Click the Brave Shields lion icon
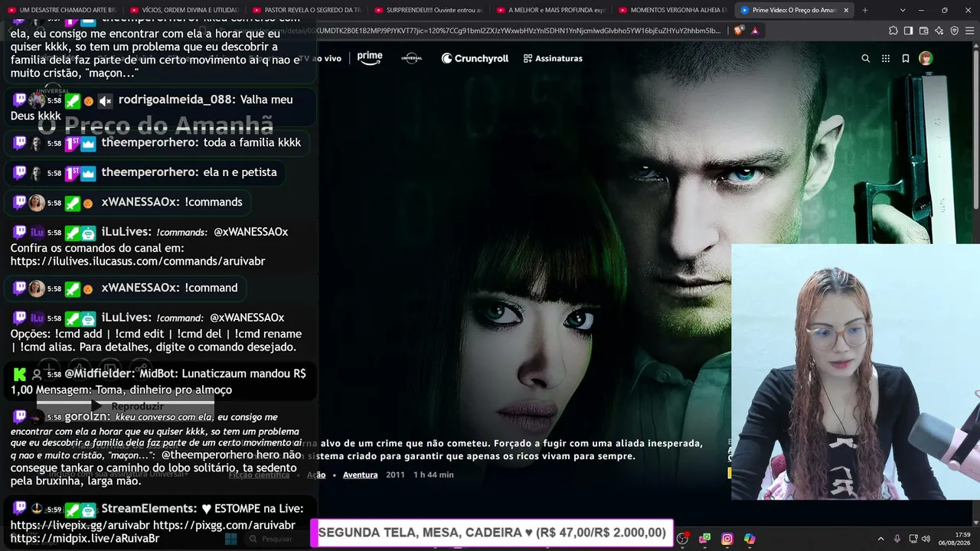The image size is (980, 551). tap(738, 31)
